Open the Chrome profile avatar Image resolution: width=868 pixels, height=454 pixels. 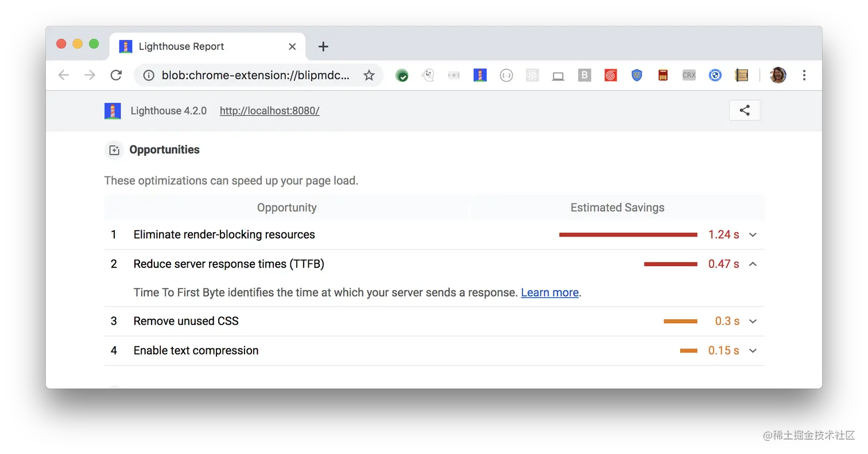click(x=778, y=75)
